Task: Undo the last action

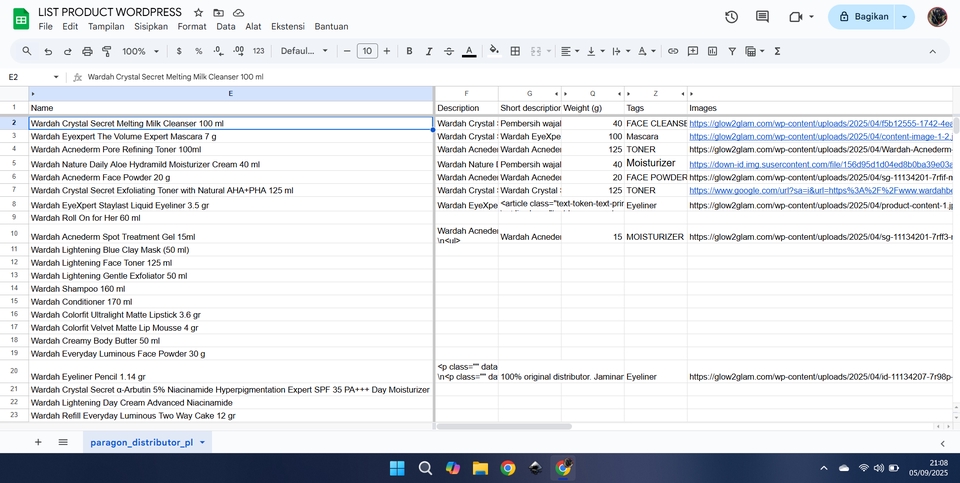Action: pyautogui.click(x=48, y=51)
